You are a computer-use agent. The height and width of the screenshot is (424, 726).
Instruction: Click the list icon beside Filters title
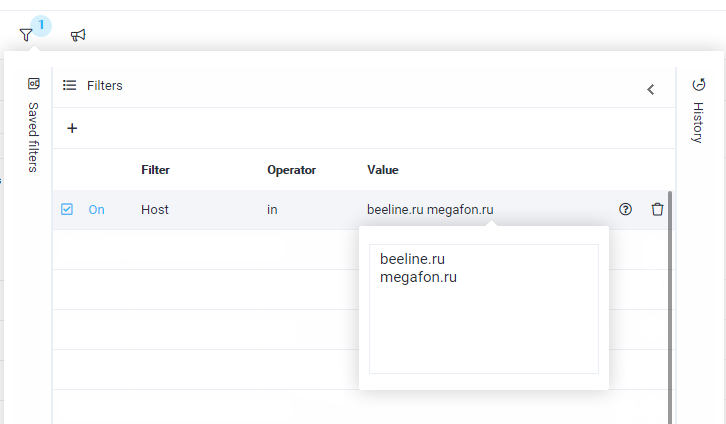coord(70,86)
